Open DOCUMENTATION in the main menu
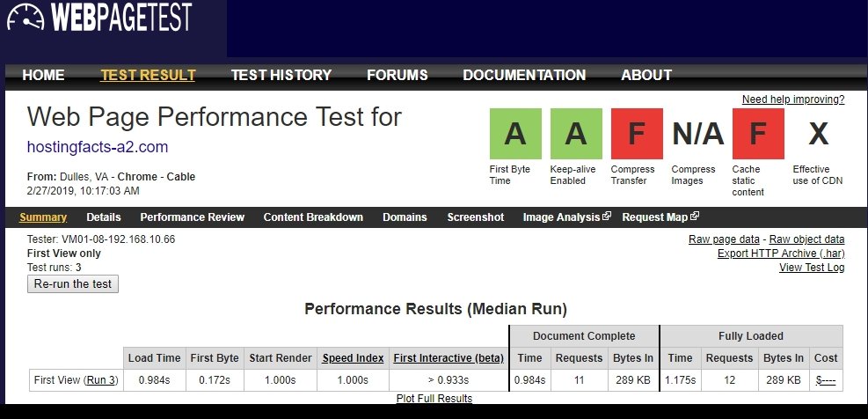 click(524, 76)
